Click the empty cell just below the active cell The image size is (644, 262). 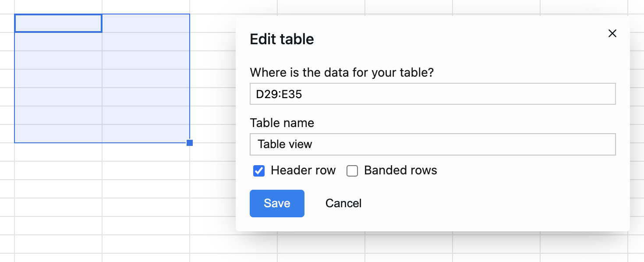pyautogui.click(x=58, y=42)
